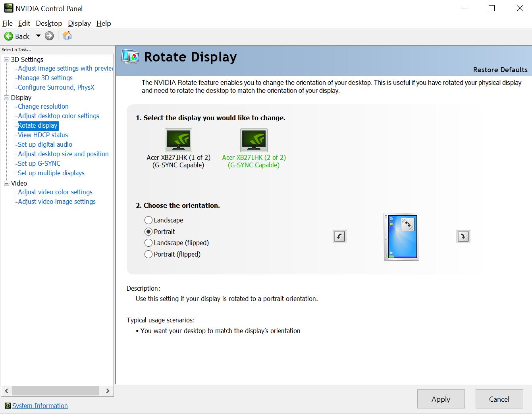Open the Back button history dropdown arrow
Image resolution: width=532 pixels, height=414 pixels.
(38, 36)
